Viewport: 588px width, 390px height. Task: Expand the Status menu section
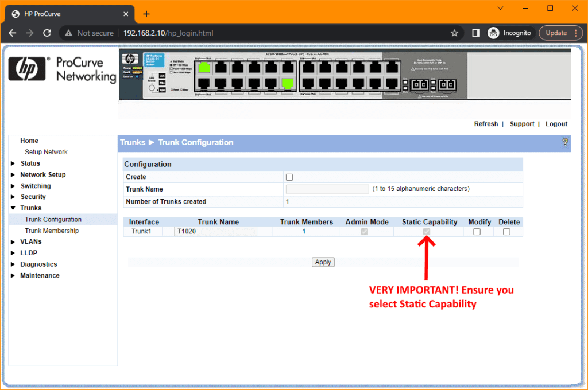pos(13,163)
